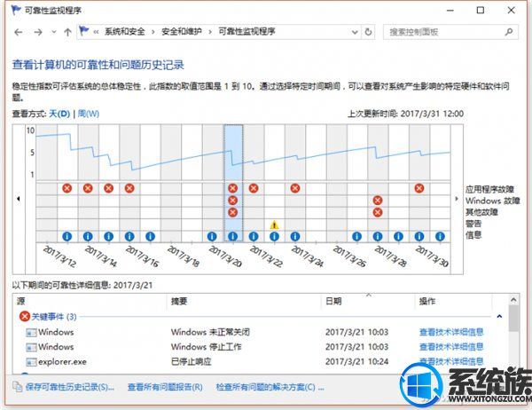This screenshot has width=532, height=410.
Task: Open 安全和维护 breadcrumb
Action: click(181, 32)
